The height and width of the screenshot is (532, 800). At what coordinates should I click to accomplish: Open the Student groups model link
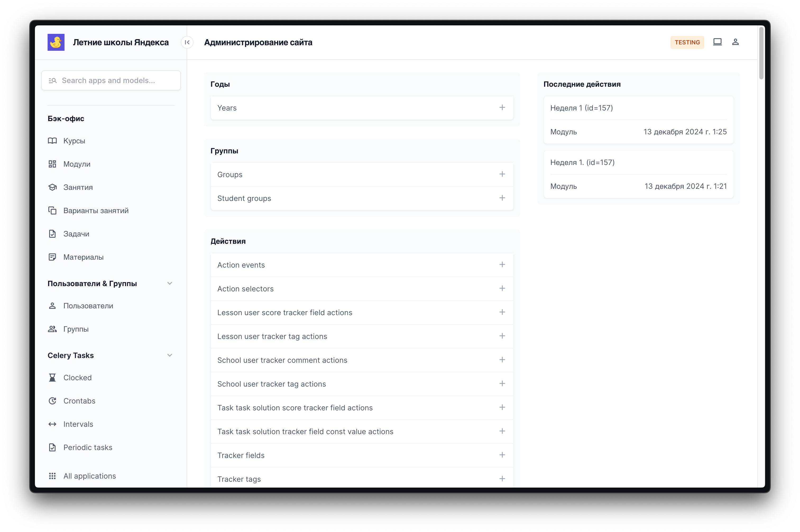coord(244,198)
